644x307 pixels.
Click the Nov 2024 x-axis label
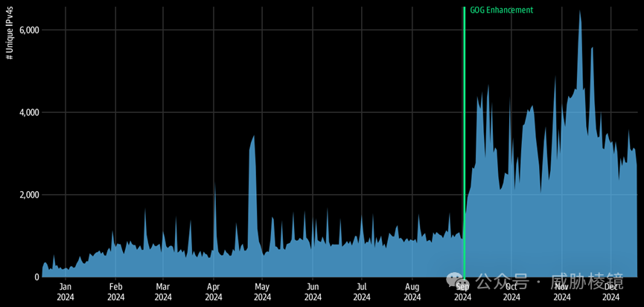(x=561, y=291)
